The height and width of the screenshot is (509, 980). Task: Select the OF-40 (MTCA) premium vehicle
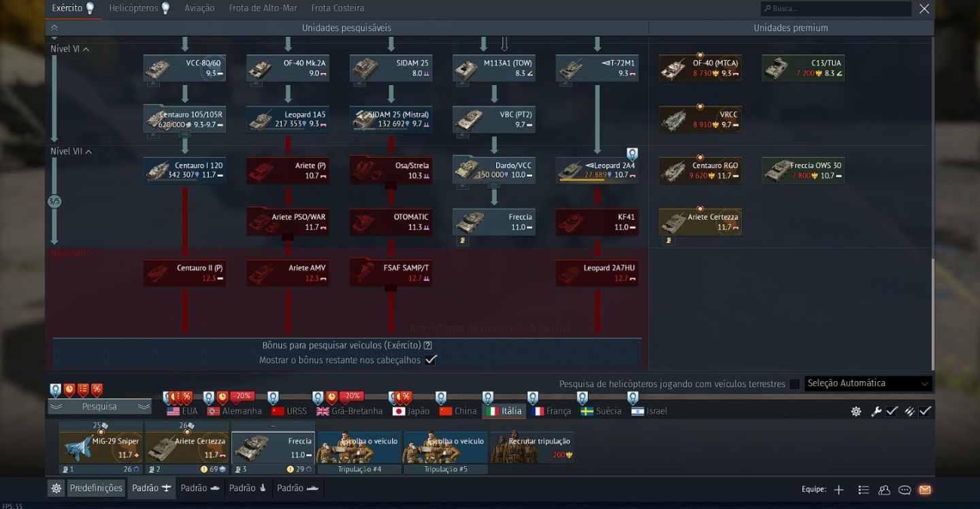point(700,68)
